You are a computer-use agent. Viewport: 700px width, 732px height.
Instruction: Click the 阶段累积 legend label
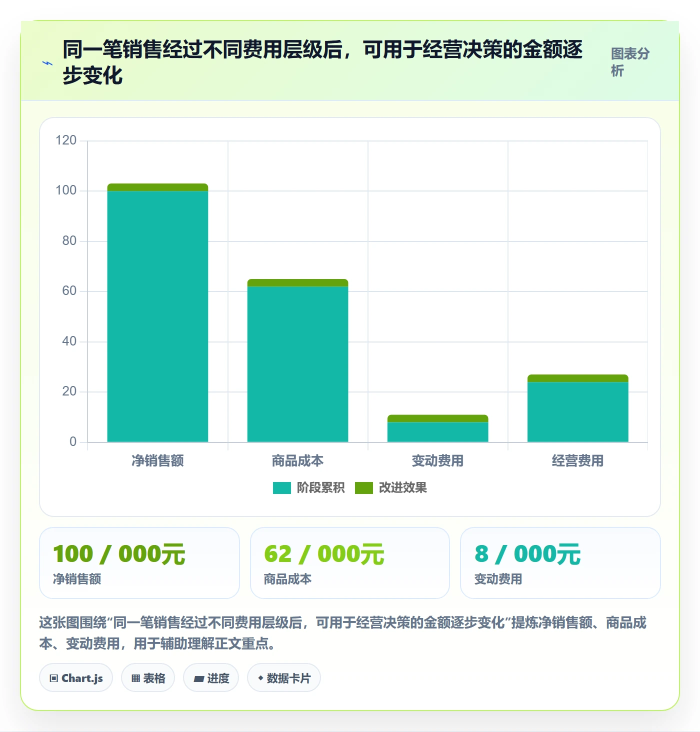(320, 488)
